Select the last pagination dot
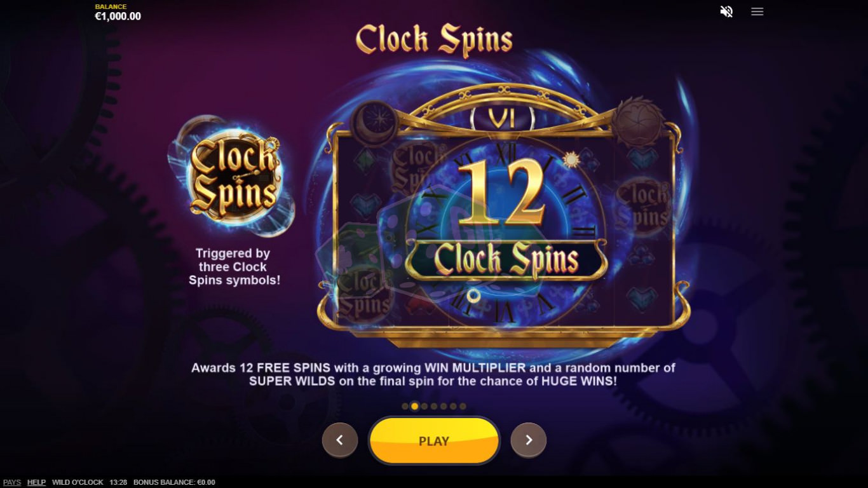 pyautogui.click(x=463, y=406)
